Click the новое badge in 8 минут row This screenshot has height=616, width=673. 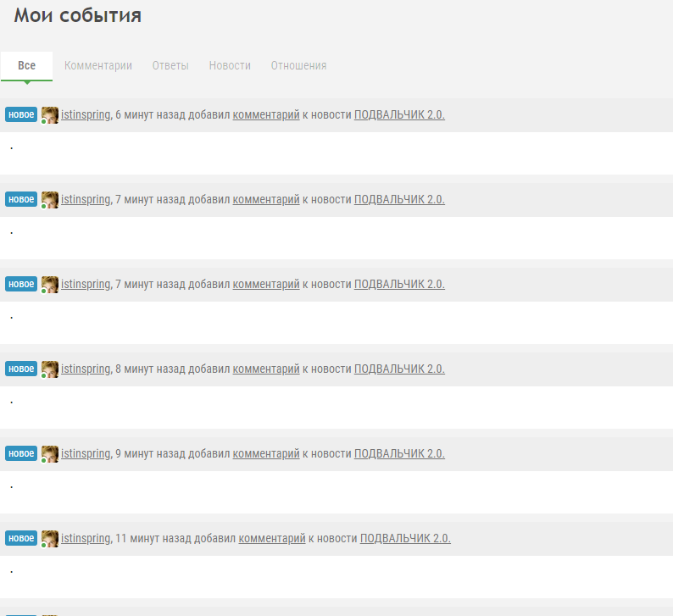21,369
